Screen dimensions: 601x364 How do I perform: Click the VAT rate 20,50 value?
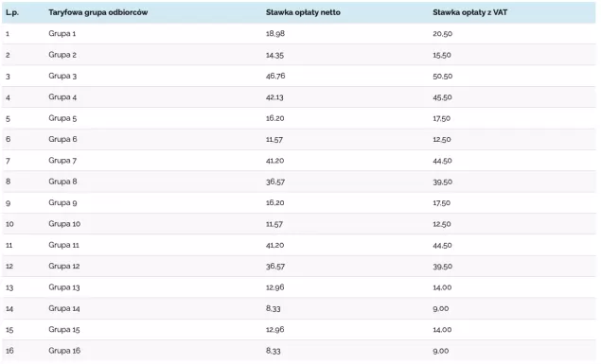click(442, 34)
